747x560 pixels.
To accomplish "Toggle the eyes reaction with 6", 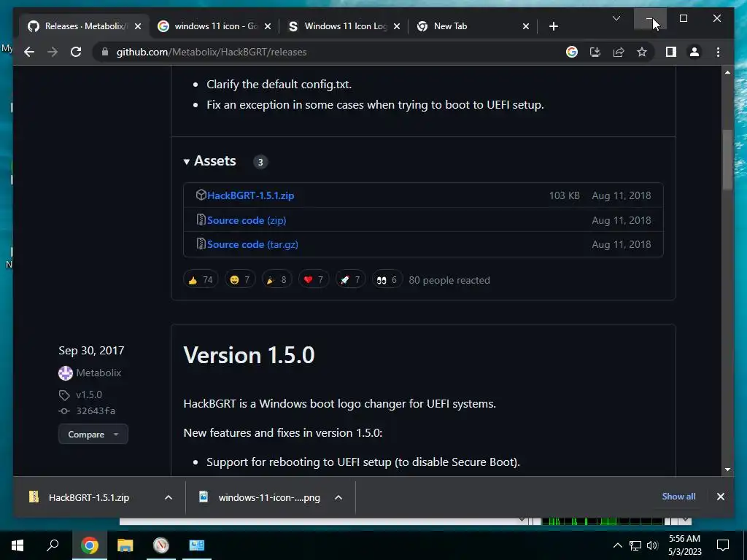I will (387, 279).
